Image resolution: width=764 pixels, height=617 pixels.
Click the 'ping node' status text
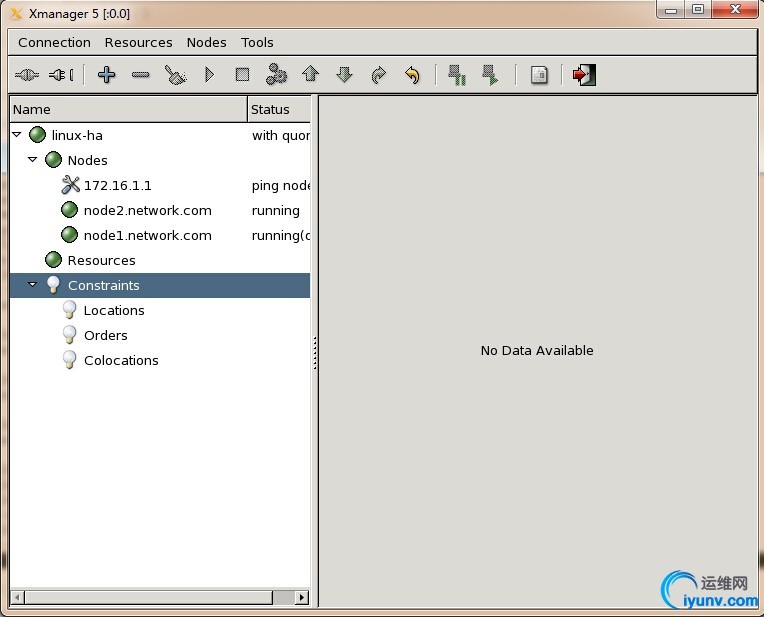[281, 185]
